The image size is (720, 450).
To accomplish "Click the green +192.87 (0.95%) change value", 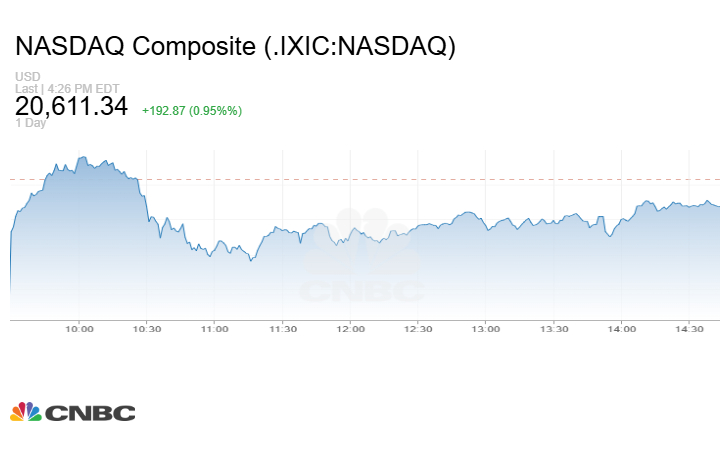I will pyautogui.click(x=192, y=110).
